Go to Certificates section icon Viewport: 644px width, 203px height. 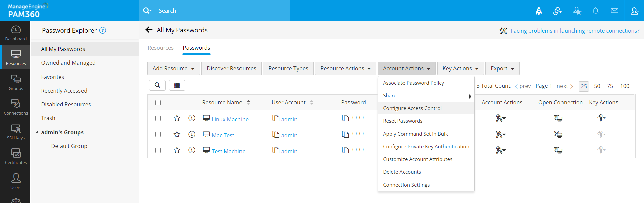(x=16, y=157)
